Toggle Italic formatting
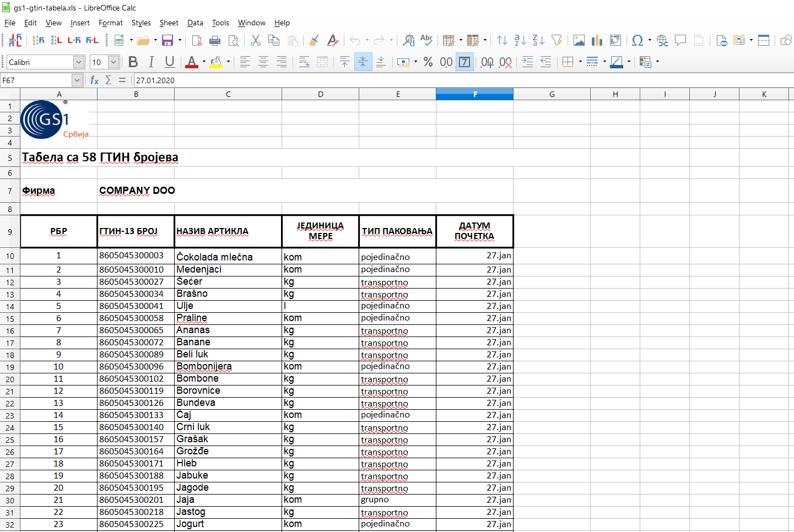 pyautogui.click(x=151, y=62)
